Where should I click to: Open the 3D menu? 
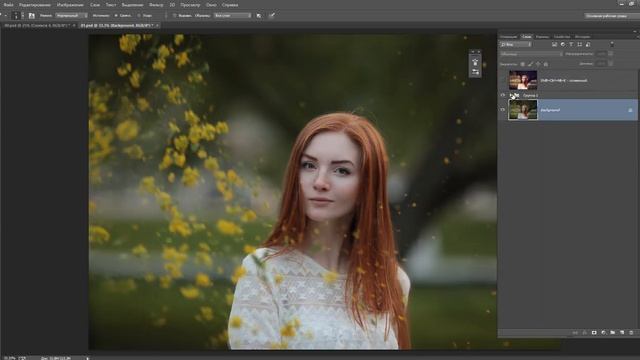pyautogui.click(x=172, y=5)
